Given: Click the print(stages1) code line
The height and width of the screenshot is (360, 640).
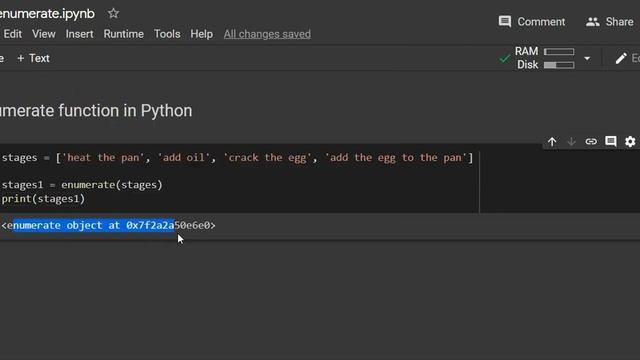Looking at the screenshot, I should 43,199.
